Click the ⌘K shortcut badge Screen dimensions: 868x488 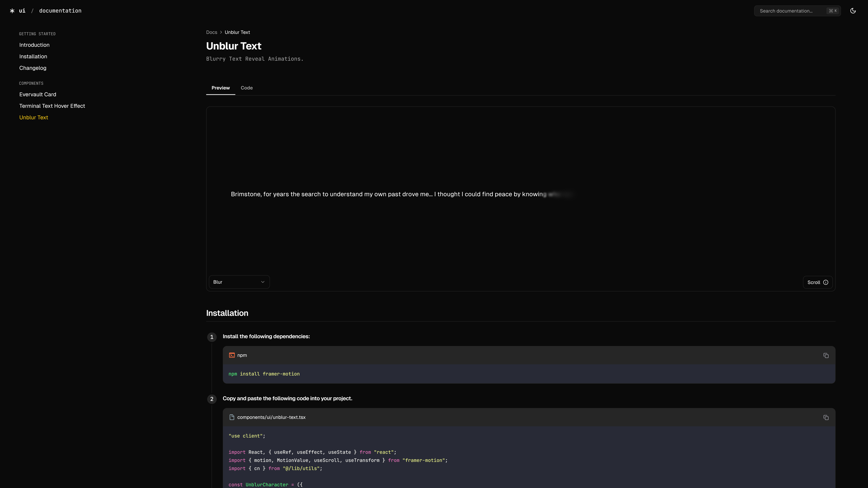833,11
